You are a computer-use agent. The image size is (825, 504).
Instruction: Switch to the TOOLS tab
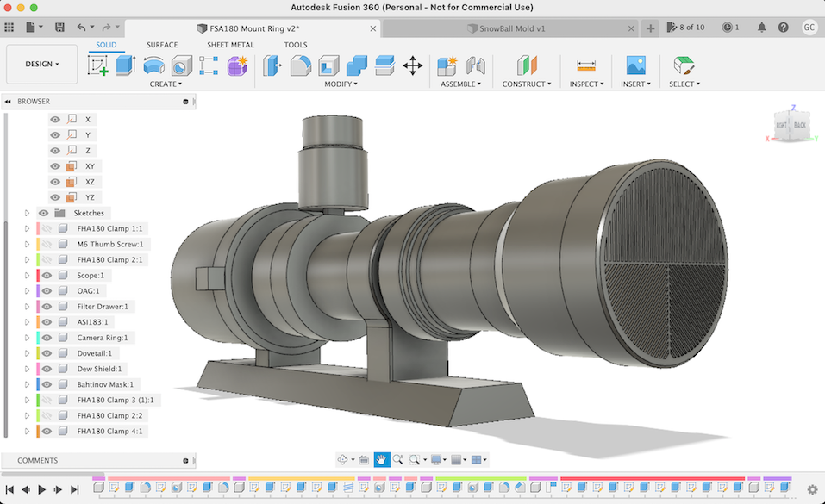tap(295, 45)
